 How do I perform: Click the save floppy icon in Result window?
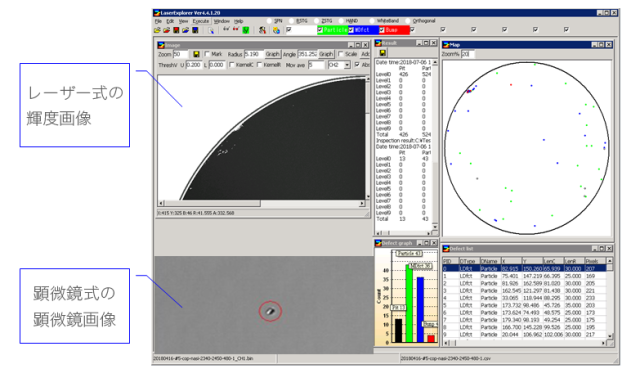click(382, 53)
